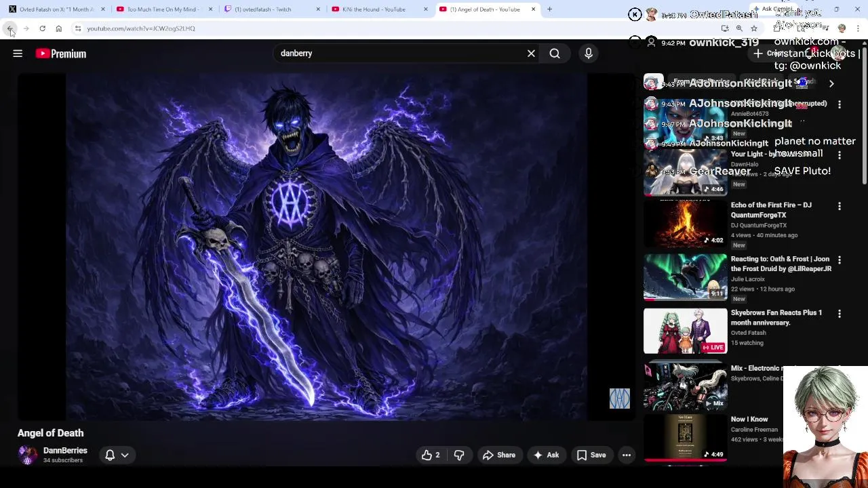Viewport: 868px width, 488px height.
Task: Open Skyebrows Fan Reacts Plus title
Action: pos(776,318)
